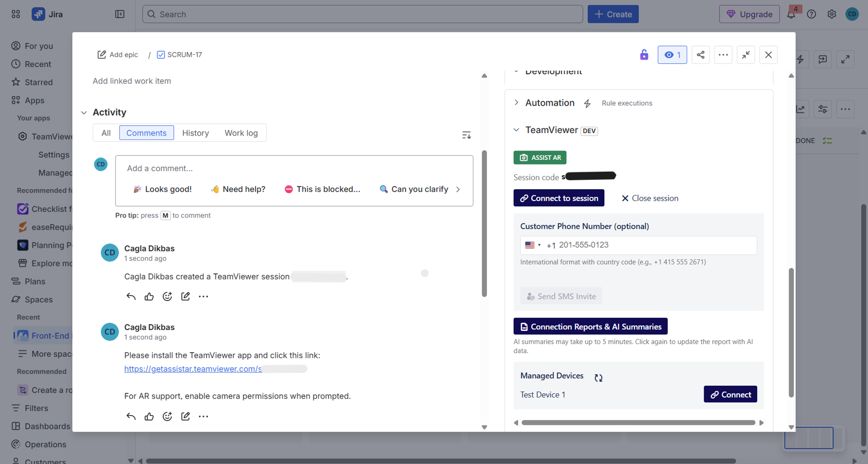Connect to Test Device 1
Viewport: 868px width, 464px height.
tap(730, 394)
